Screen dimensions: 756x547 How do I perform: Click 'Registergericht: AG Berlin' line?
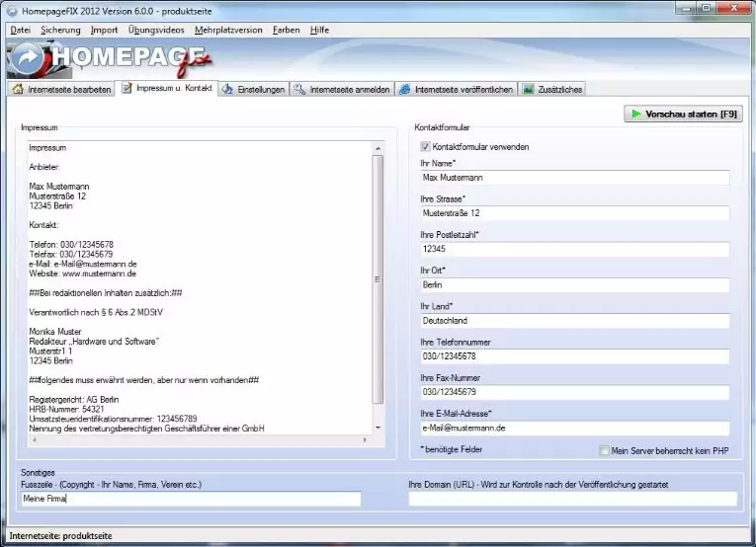pos(74,399)
